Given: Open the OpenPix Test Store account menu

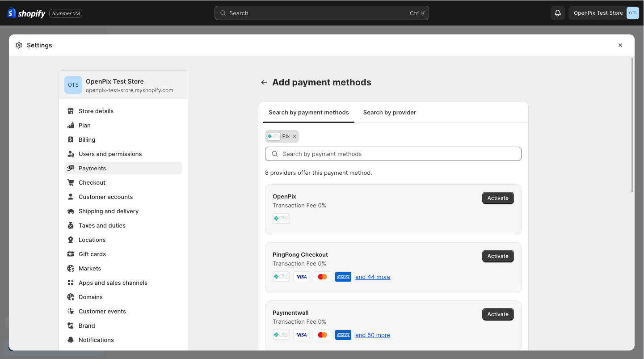Looking at the screenshot, I should [x=598, y=13].
